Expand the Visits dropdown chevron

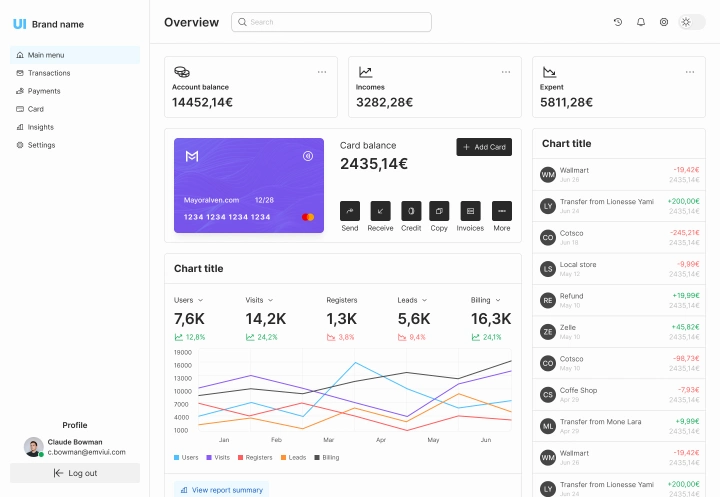(270, 300)
